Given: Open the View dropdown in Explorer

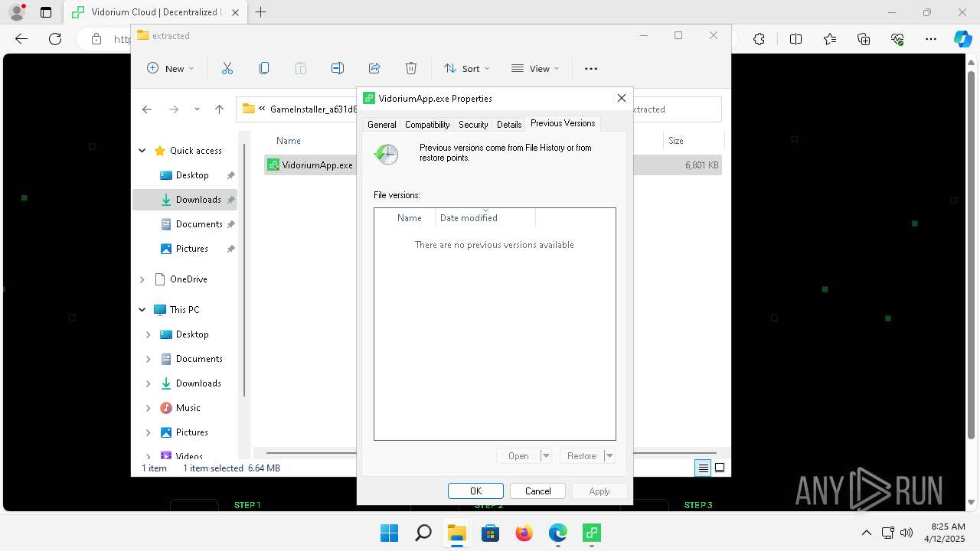Looking at the screenshot, I should [x=535, y=68].
